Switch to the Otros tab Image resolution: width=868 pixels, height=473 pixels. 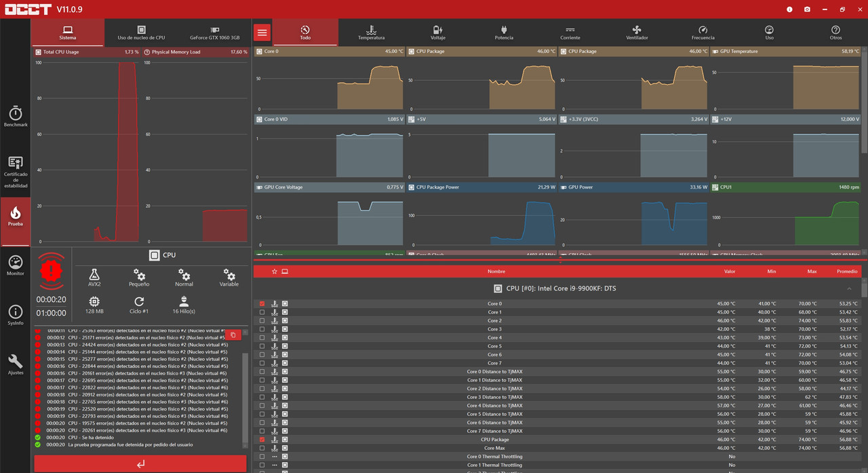pos(835,33)
